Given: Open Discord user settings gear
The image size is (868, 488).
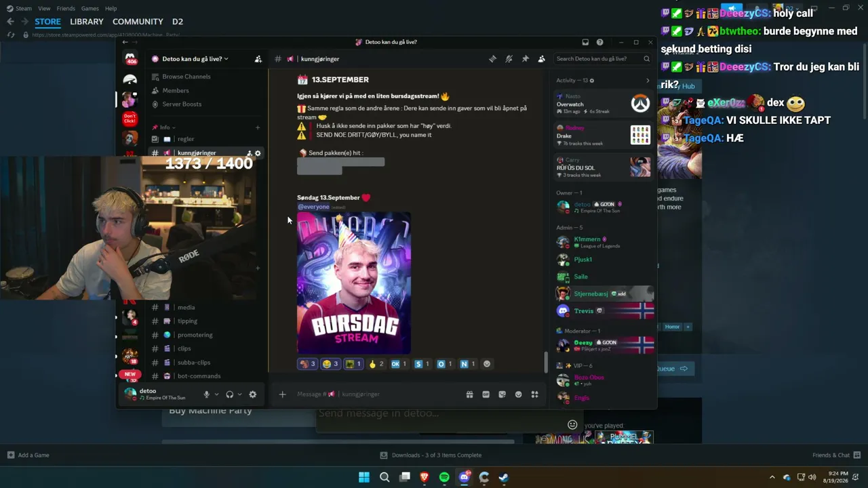Looking at the screenshot, I should click(252, 394).
